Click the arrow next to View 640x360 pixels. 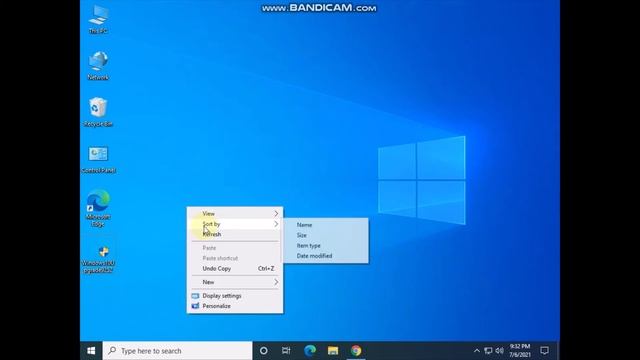pos(276,213)
